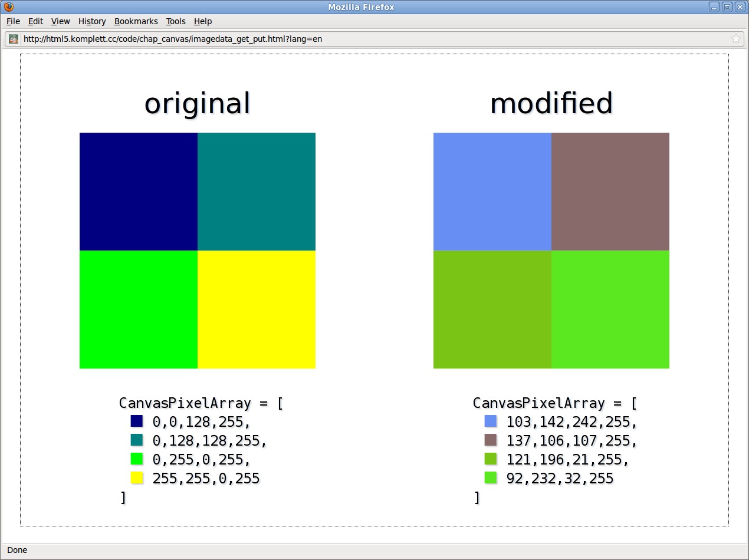Open the Tools menu

point(176,21)
